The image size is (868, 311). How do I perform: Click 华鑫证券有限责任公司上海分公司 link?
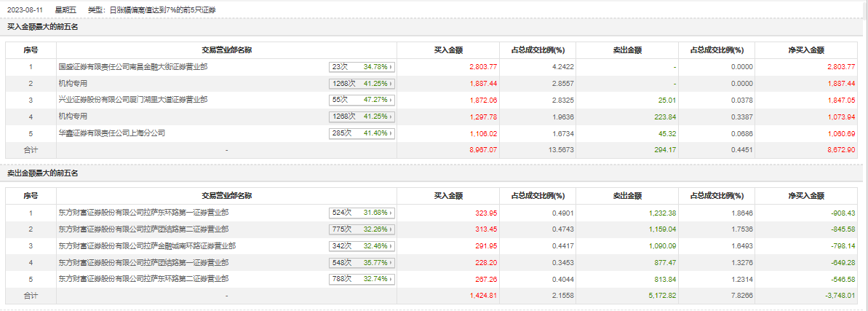(x=112, y=133)
